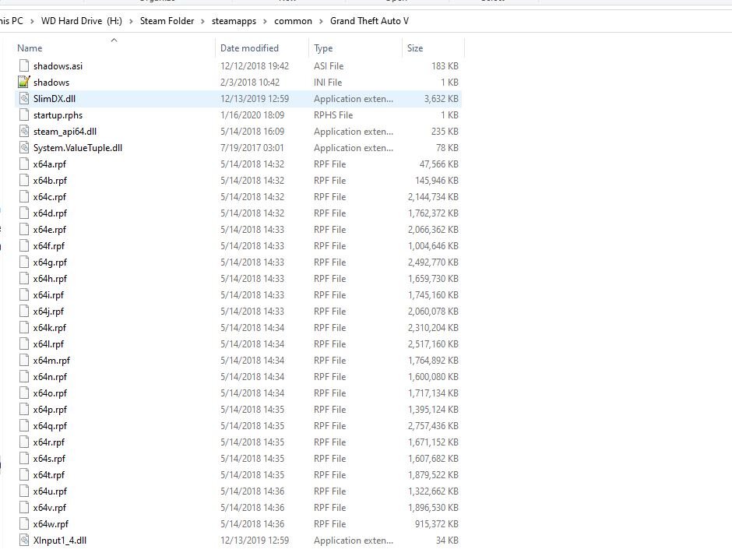
Task: Select the x64a.rpf file icon
Action: pos(24,164)
